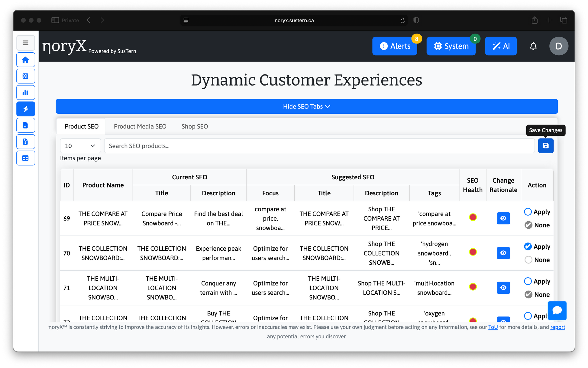
Task: Toggle the browser sidebar icon
Action: click(55, 20)
